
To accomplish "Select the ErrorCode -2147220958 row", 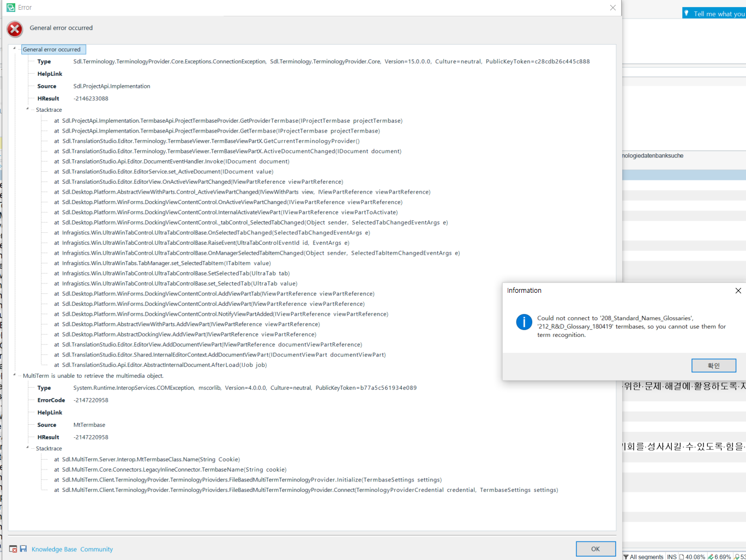I will pos(73,400).
